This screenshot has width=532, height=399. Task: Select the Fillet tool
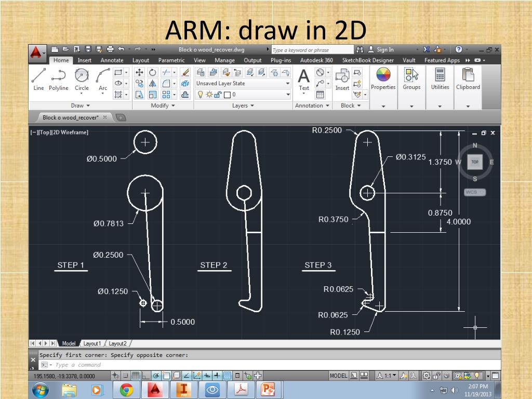166,83
